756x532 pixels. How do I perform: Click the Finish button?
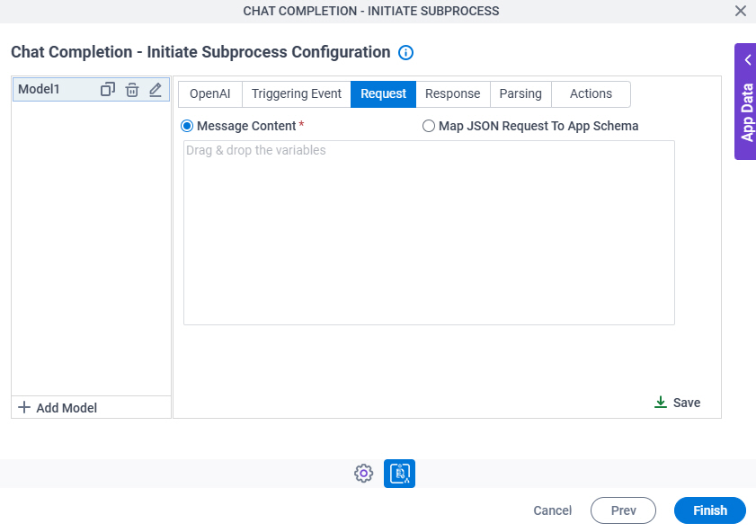(x=710, y=510)
